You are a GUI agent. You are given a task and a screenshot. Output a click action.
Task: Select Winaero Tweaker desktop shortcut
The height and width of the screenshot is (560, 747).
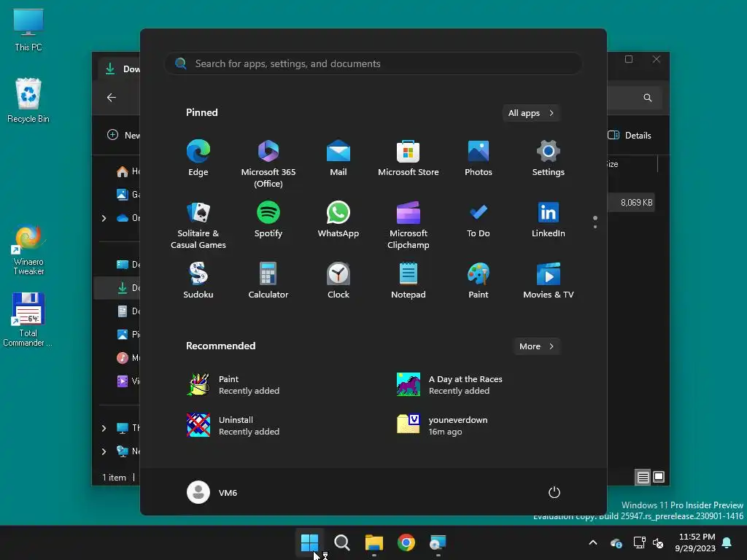[28, 251]
